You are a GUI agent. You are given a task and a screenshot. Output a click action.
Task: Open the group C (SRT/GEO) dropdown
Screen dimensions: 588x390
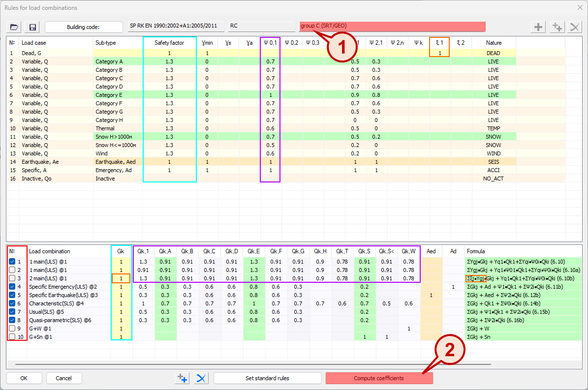[392, 26]
